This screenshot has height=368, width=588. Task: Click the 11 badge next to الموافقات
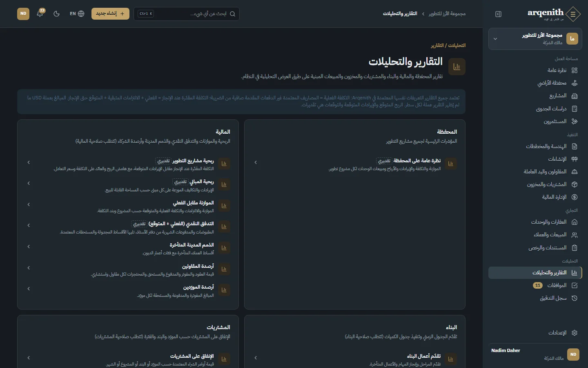click(538, 285)
